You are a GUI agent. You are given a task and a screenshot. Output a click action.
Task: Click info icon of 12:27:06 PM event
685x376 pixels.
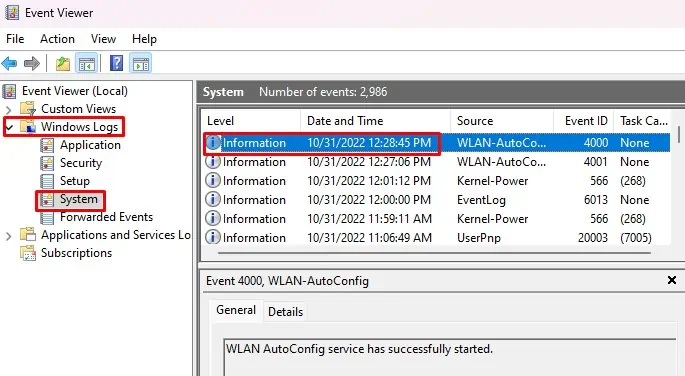213,162
